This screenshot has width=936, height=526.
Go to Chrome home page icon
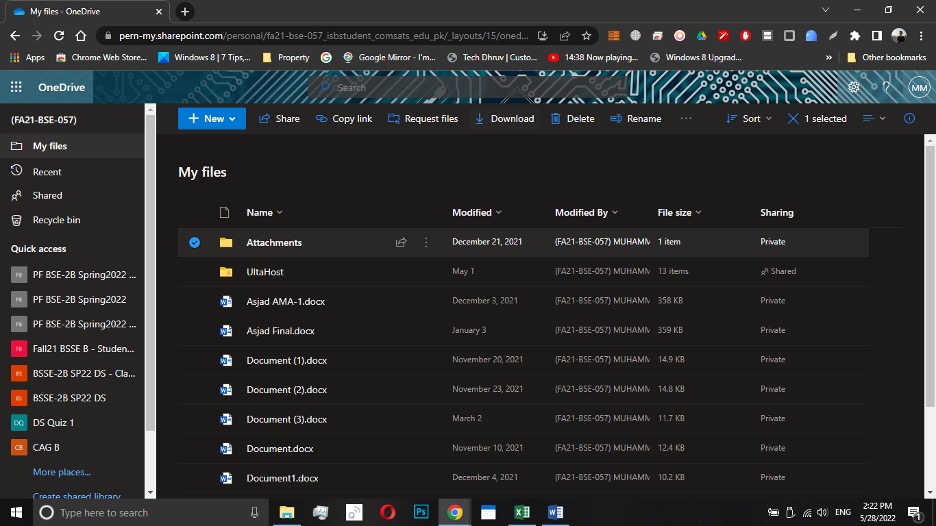pyautogui.click(x=81, y=36)
